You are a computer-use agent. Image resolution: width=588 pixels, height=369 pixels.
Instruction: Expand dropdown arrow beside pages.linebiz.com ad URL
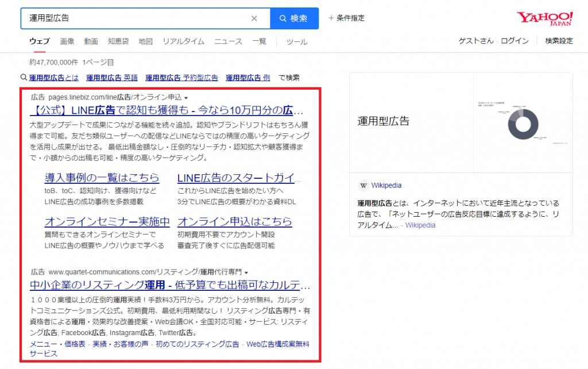[186, 98]
